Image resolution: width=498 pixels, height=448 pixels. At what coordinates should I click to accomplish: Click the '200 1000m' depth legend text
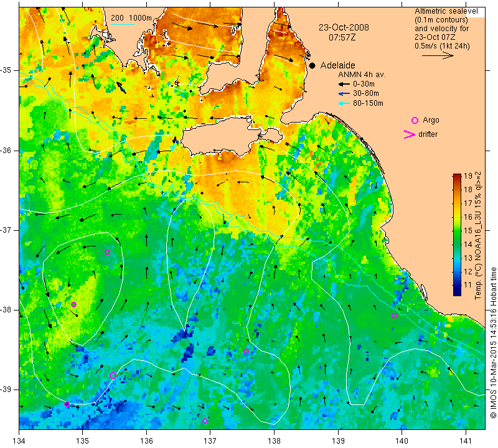tap(131, 18)
